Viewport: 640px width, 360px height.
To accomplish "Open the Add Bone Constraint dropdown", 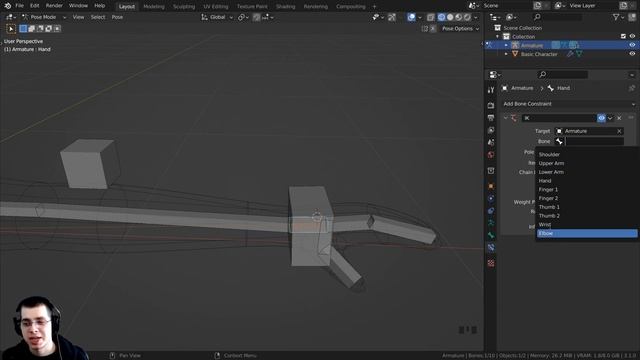I will 569,104.
